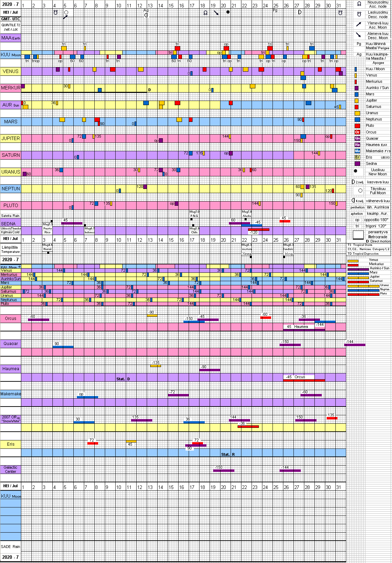Click the purple Quaoar 'Qu' legend icon
The height and width of the screenshot is (563, 392).
pyautogui.click(x=357, y=138)
